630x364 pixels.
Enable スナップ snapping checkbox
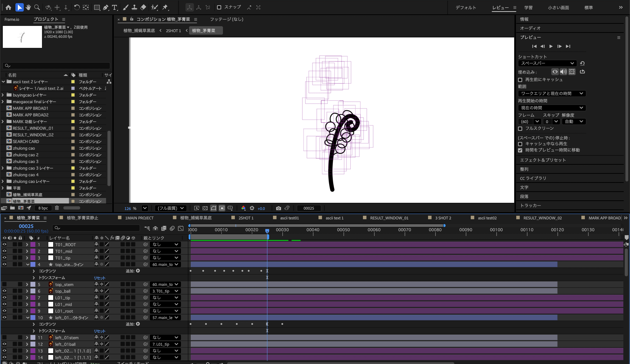(219, 7)
